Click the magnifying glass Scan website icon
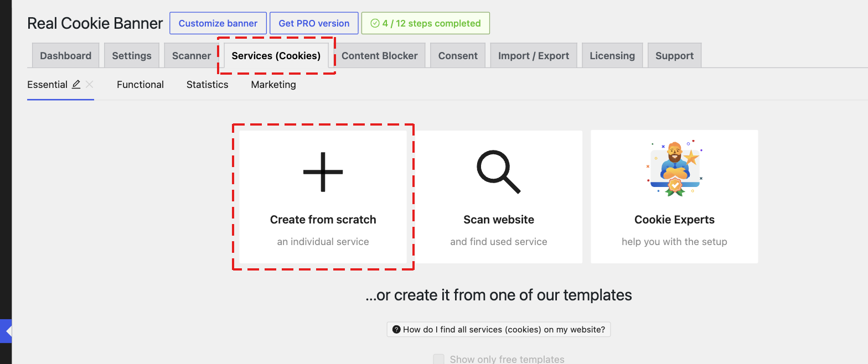Viewport: 868px width, 364px height. 499,172
